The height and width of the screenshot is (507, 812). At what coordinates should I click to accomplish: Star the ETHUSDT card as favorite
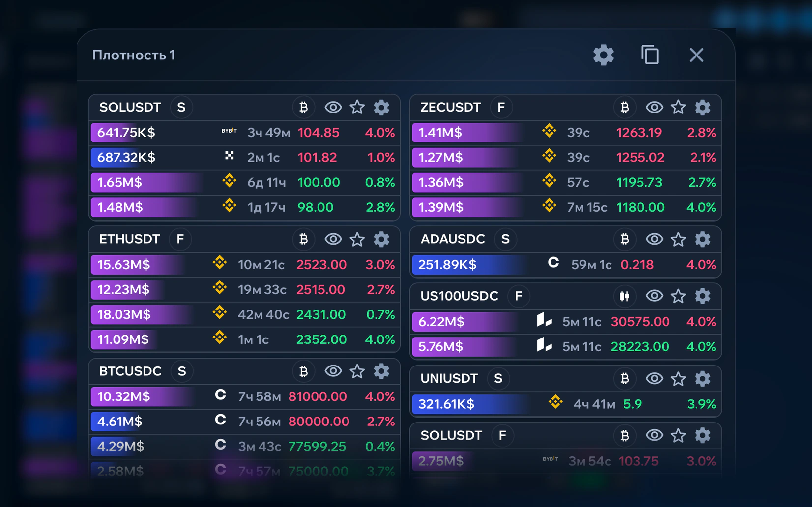pyautogui.click(x=357, y=239)
